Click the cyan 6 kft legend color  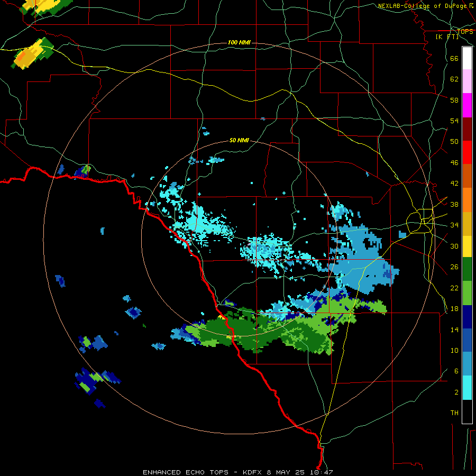pos(467,388)
